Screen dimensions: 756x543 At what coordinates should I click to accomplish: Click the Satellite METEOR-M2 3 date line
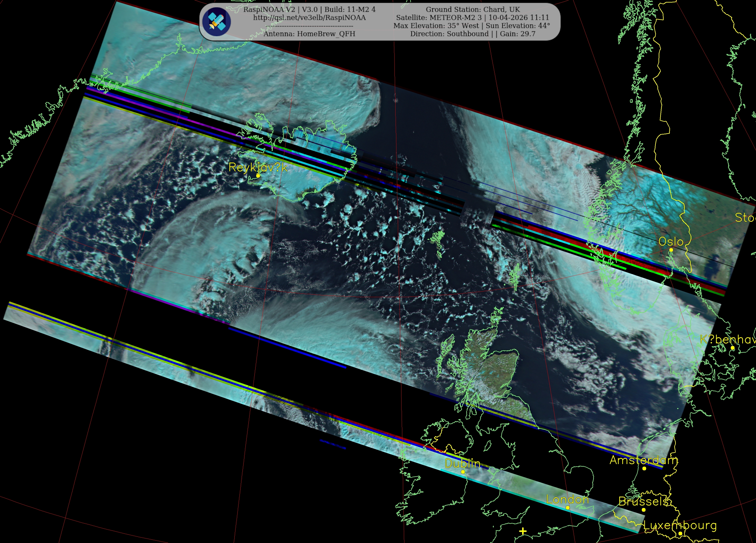(472, 17)
